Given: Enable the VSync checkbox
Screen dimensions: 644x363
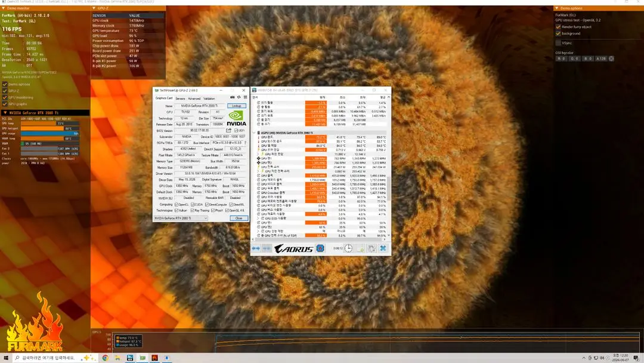Looking at the screenshot, I should (x=558, y=43).
